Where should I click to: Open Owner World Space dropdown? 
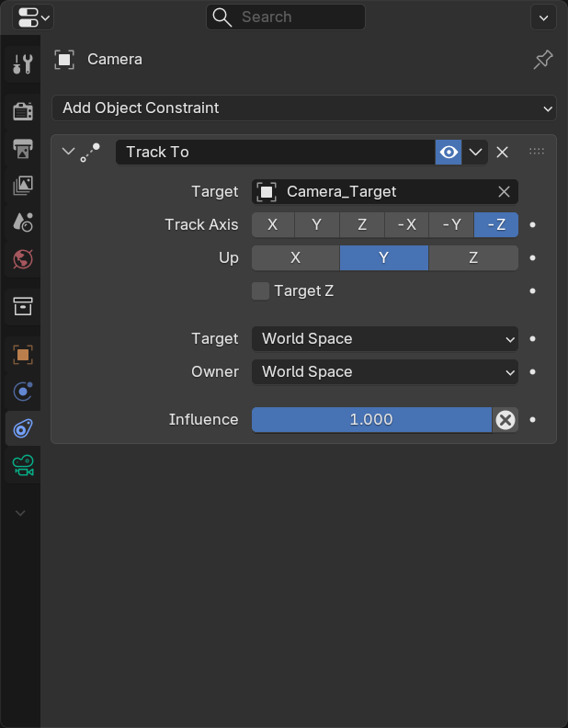(385, 372)
